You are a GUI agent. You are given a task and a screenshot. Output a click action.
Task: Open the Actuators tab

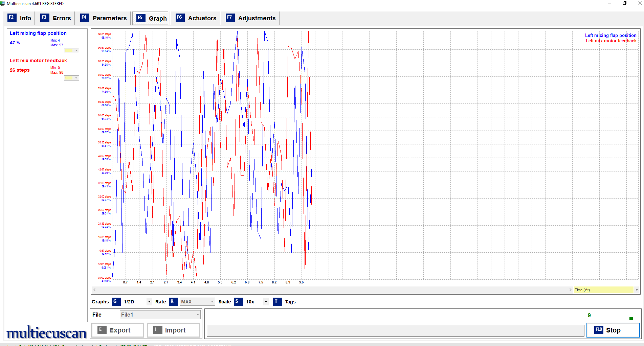tap(196, 18)
